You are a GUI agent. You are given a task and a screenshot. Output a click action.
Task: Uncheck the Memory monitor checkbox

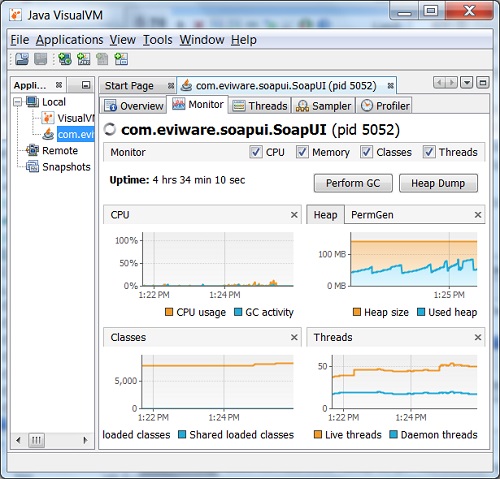coord(302,152)
